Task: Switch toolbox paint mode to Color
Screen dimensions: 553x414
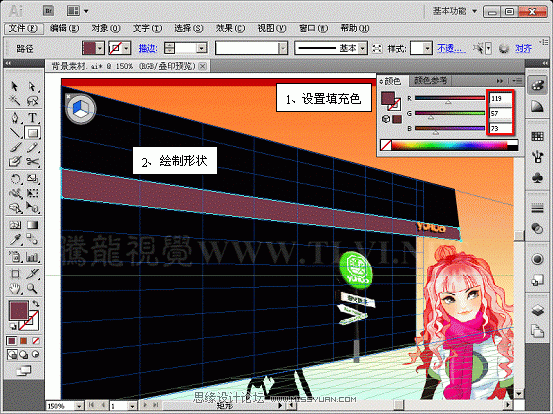Action: coord(12,341)
